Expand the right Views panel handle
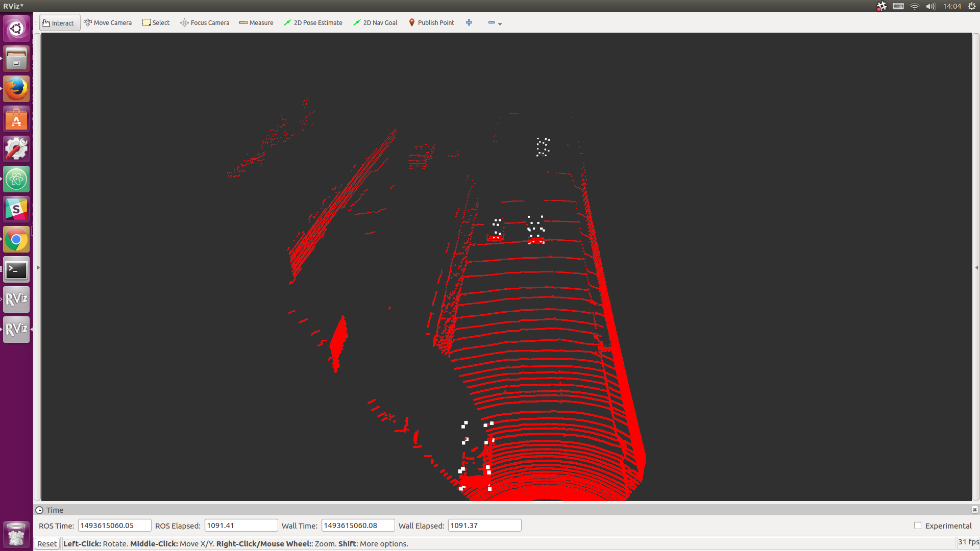This screenshot has height=551, width=980. pyautogui.click(x=976, y=267)
